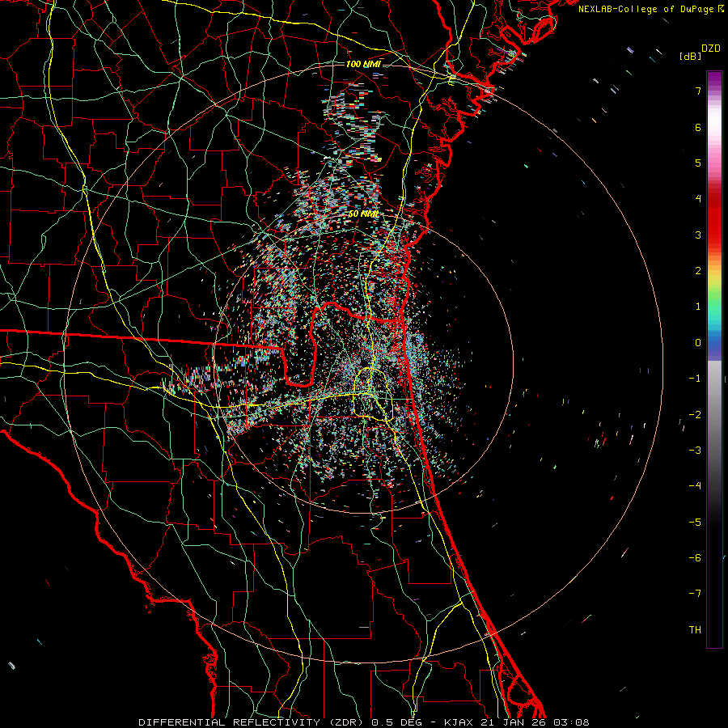Click the 'KJAX' radar site identifier
This screenshot has height=728, width=728.
458,722
